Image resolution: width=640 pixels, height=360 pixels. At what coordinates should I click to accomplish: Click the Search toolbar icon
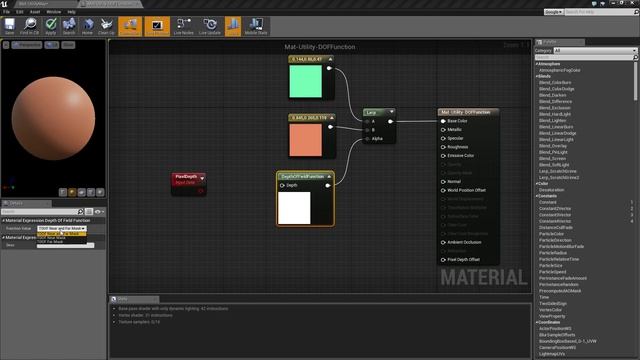69,26
